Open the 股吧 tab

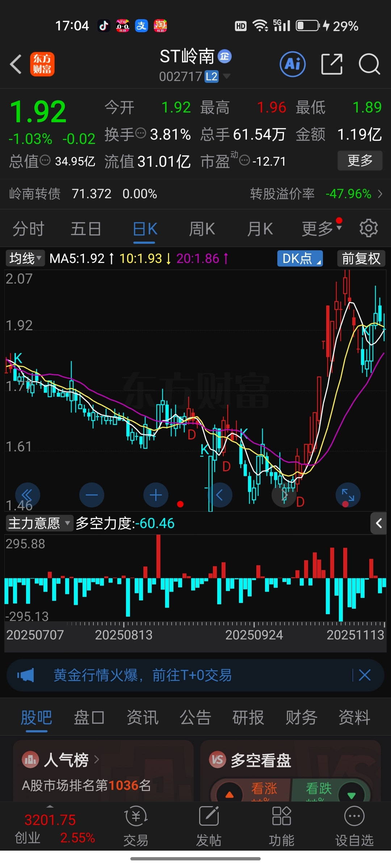(x=37, y=717)
